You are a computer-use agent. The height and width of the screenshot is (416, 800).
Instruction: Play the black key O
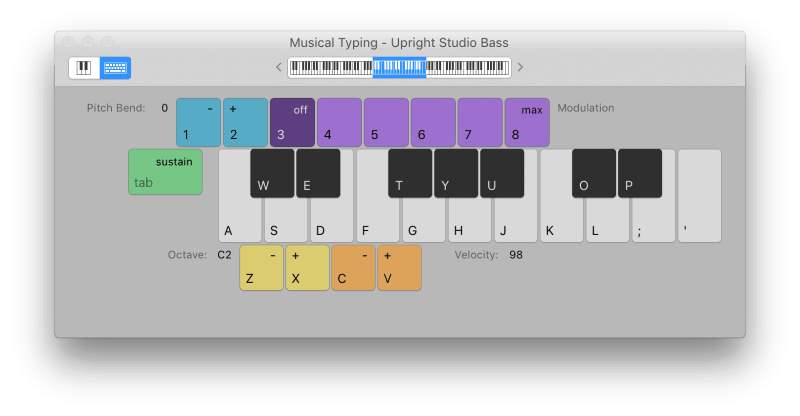coord(594,174)
